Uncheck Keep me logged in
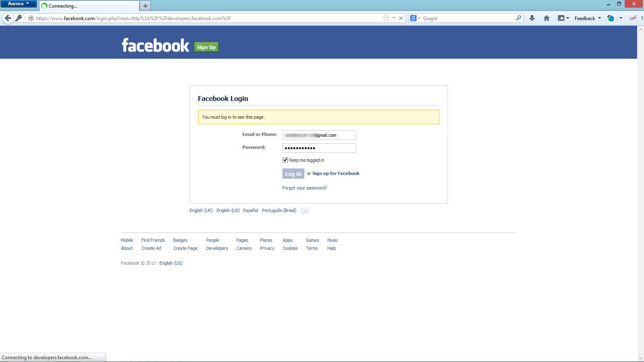Screen dimensions: 644x362 coord(285,160)
